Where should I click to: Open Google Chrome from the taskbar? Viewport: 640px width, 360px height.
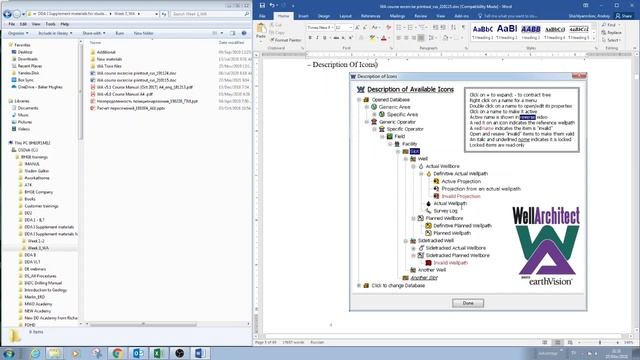(x=118, y=353)
